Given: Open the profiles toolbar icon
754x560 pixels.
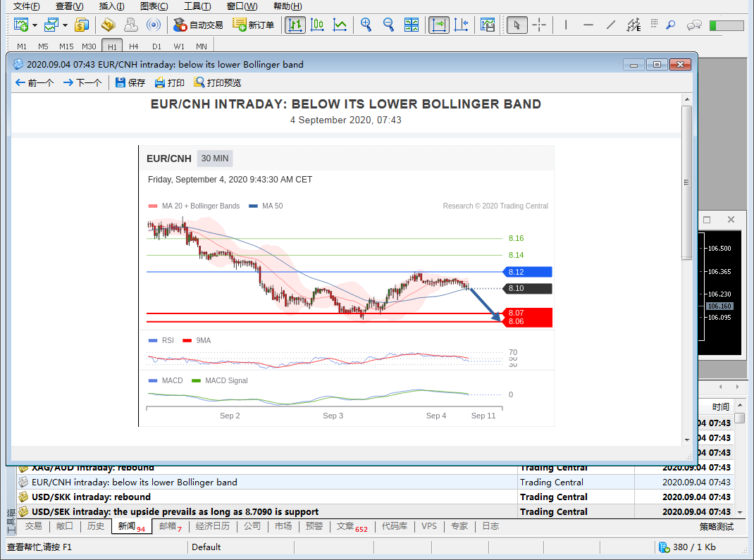Looking at the screenshot, I should click(x=51, y=25).
